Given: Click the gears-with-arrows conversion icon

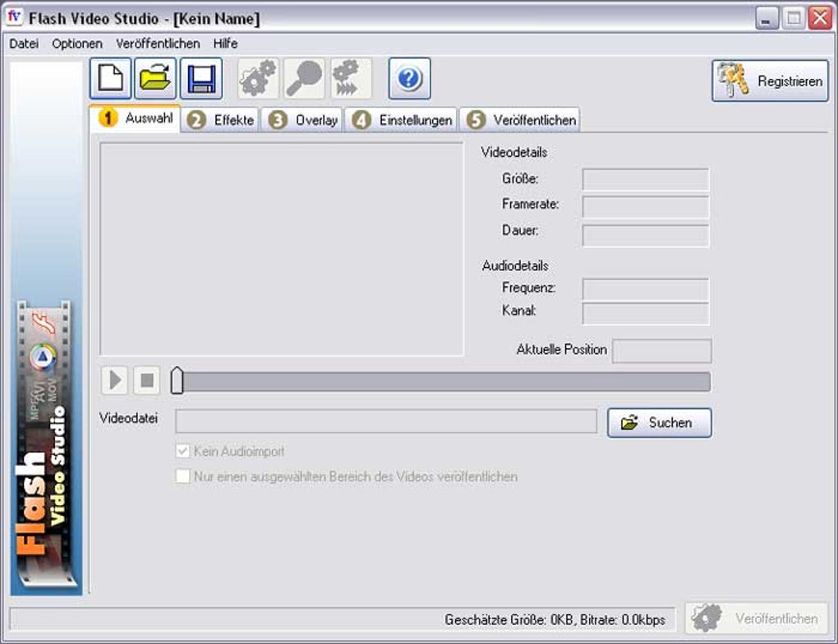Looking at the screenshot, I should [x=351, y=78].
